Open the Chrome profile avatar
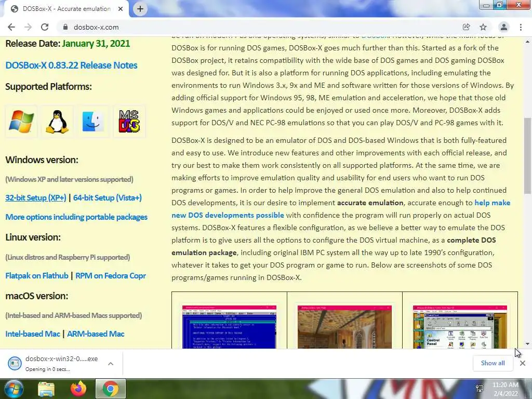Image resolution: width=532 pixels, height=399 pixels. pos(504,27)
